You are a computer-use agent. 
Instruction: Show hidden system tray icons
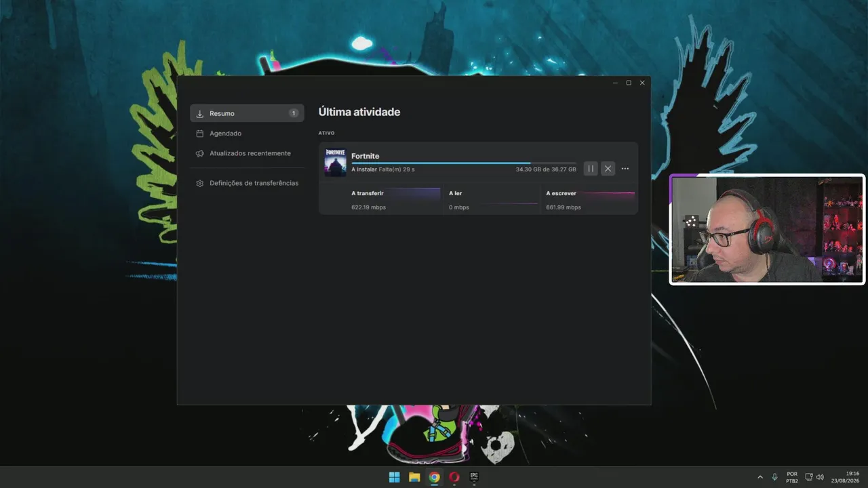(760, 477)
